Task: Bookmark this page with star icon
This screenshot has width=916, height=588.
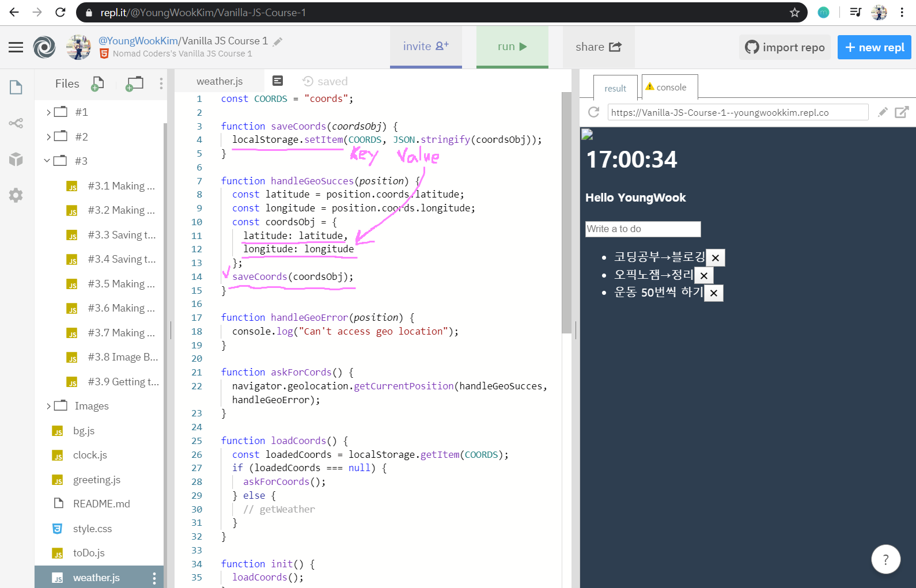Action: tap(794, 12)
